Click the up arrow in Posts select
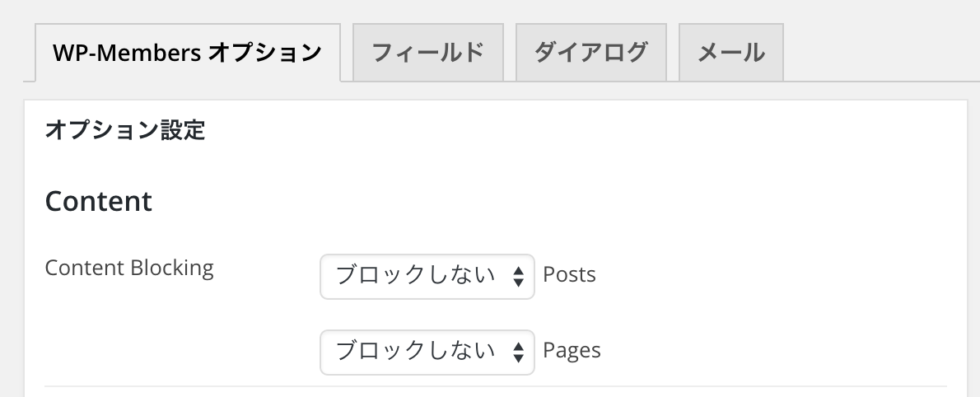 pos(518,270)
